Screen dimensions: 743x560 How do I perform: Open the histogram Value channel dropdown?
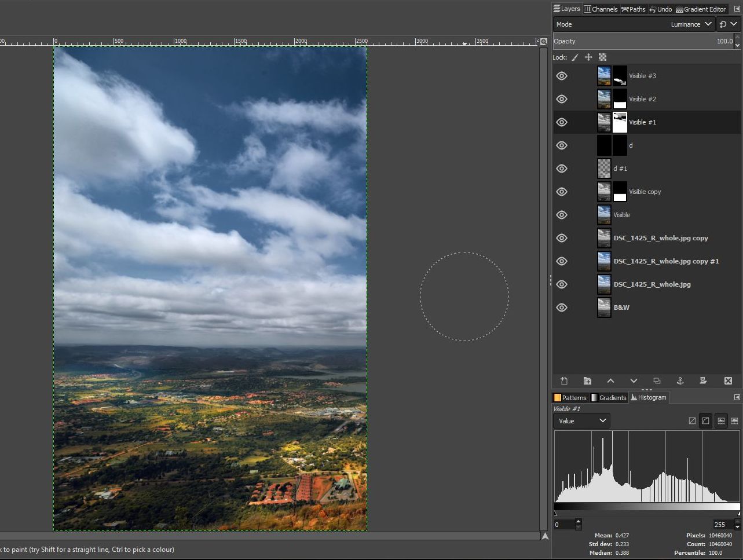tap(581, 421)
